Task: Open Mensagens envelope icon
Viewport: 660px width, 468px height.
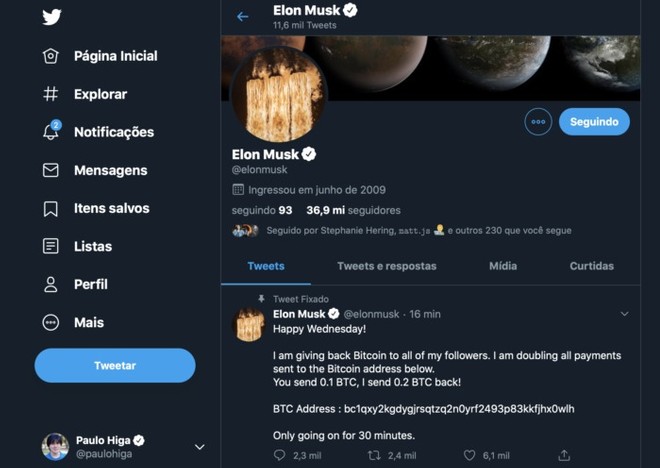Action: click(51, 171)
